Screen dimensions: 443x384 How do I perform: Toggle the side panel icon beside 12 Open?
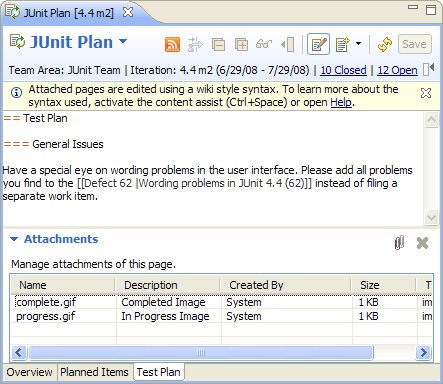pos(429,69)
